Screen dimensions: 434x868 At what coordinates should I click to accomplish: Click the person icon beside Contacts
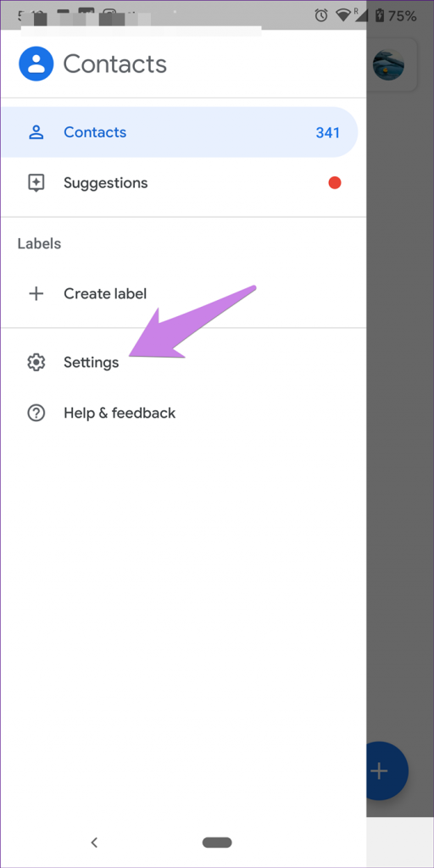[36, 132]
